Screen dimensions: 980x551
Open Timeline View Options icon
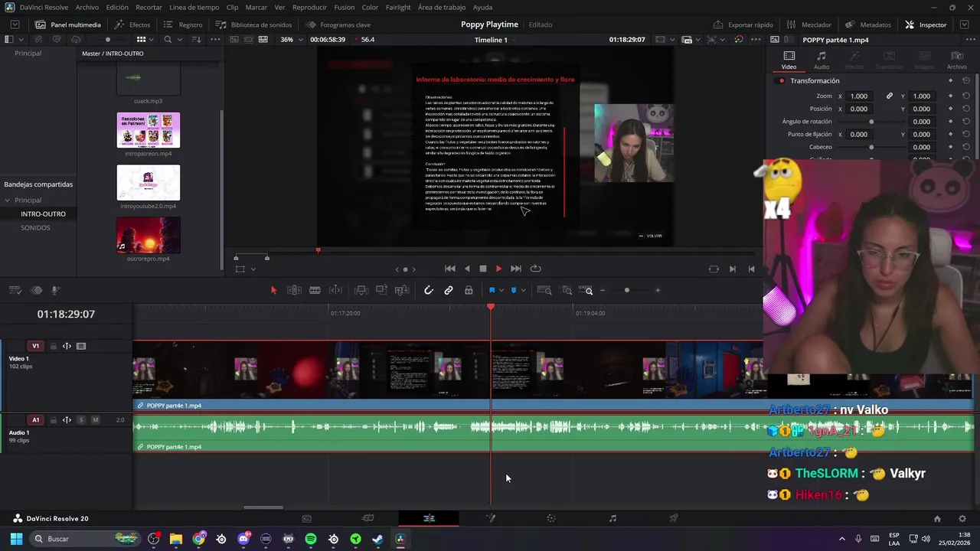point(15,290)
